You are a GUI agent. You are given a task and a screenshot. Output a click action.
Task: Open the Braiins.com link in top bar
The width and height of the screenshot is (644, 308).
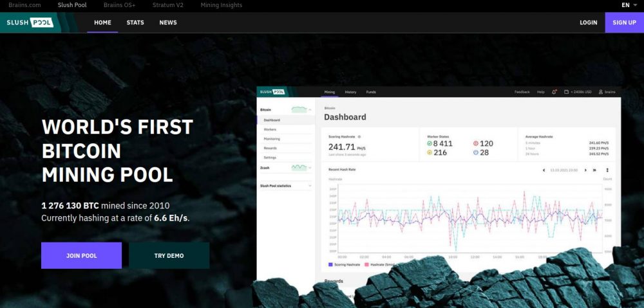click(24, 5)
